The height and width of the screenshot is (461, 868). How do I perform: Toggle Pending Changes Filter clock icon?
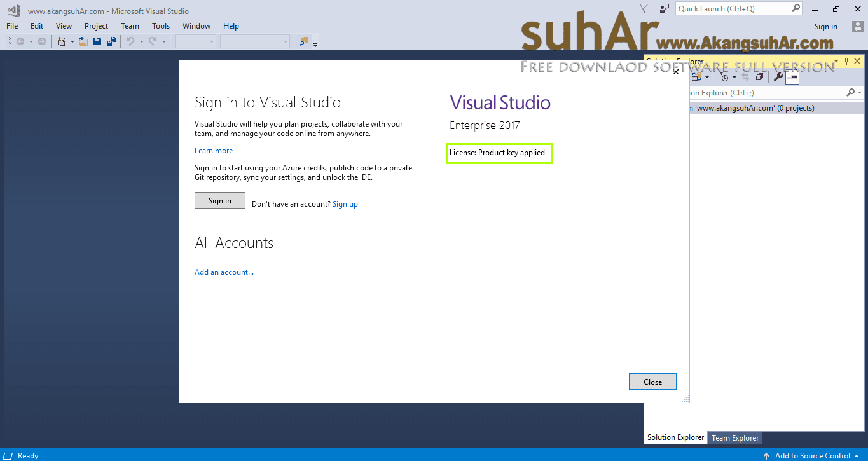725,77
